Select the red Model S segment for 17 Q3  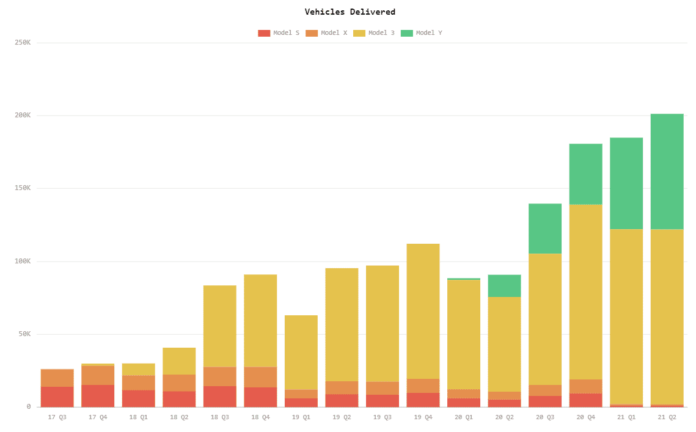coord(57,397)
